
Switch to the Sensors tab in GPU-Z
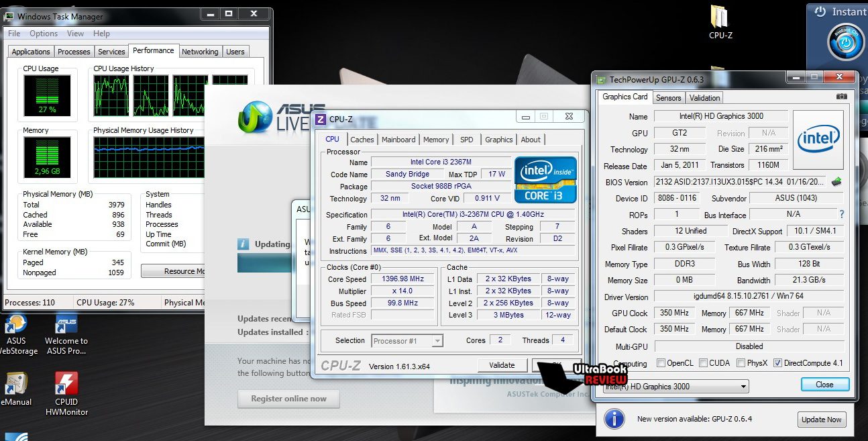[669, 98]
